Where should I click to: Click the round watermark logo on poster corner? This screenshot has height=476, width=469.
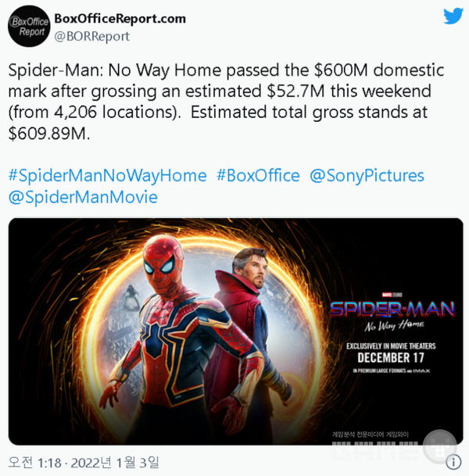pos(439,446)
